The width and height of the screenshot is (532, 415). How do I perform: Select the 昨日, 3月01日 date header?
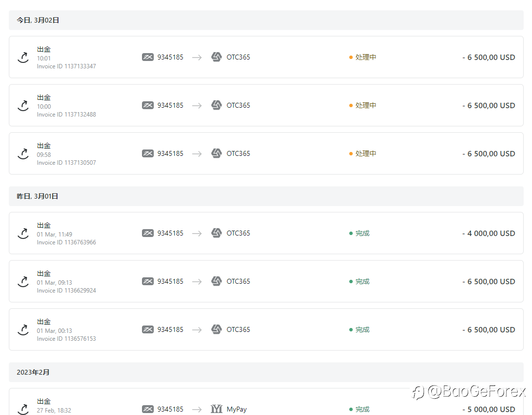(266, 196)
